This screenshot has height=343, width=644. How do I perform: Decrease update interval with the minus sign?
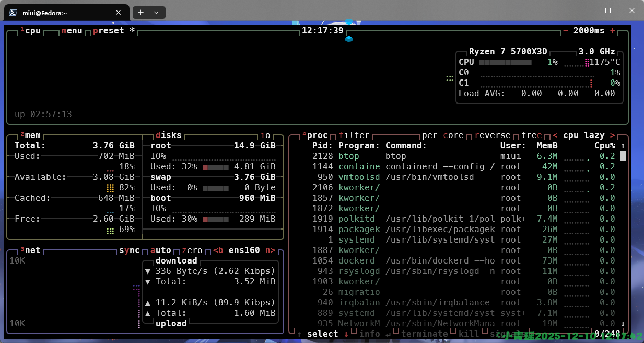566,31
